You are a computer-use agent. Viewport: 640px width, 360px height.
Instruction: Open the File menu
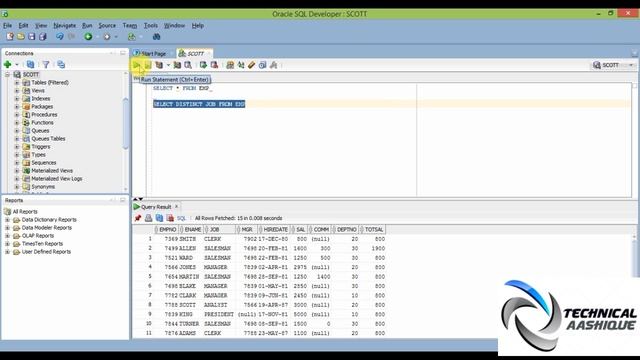pyautogui.click(x=7, y=25)
